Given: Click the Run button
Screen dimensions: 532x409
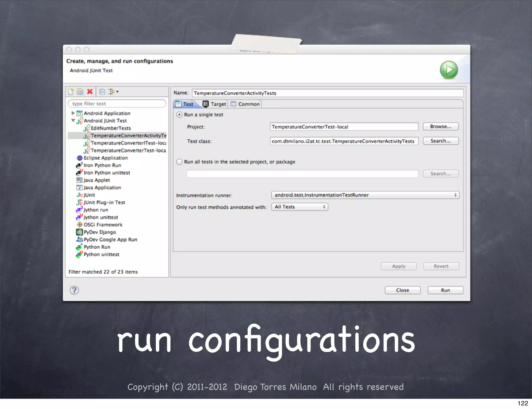Looking at the screenshot, I should tap(445, 290).
